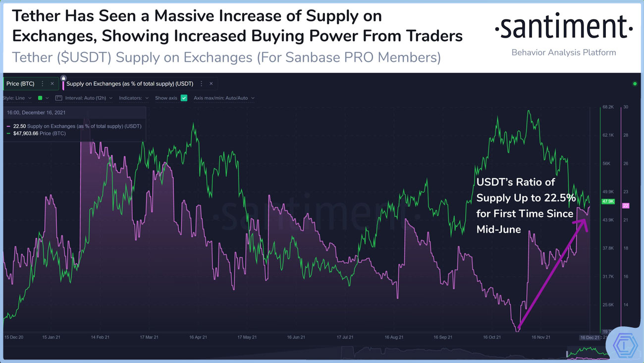Image resolution: width=644 pixels, height=363 pixels.
Task: Open the Style: Line dropdown
Action: pyautogui.click(x=16, y=98)
